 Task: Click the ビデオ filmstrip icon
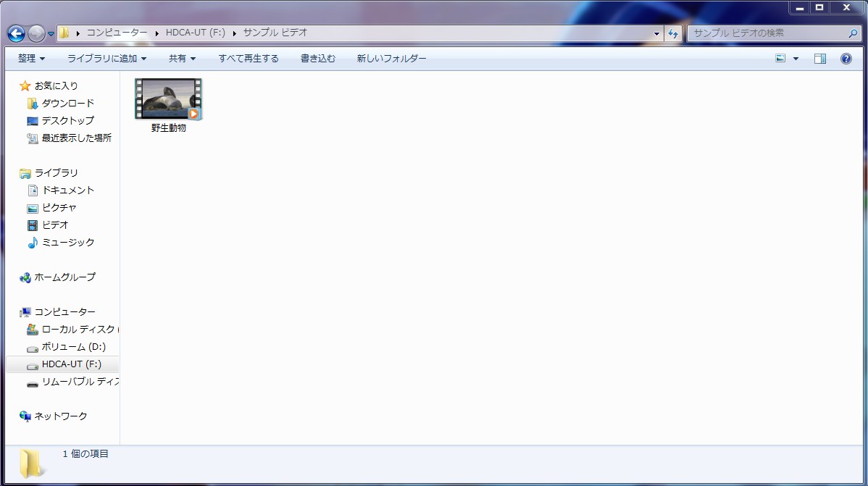point(33,225)
